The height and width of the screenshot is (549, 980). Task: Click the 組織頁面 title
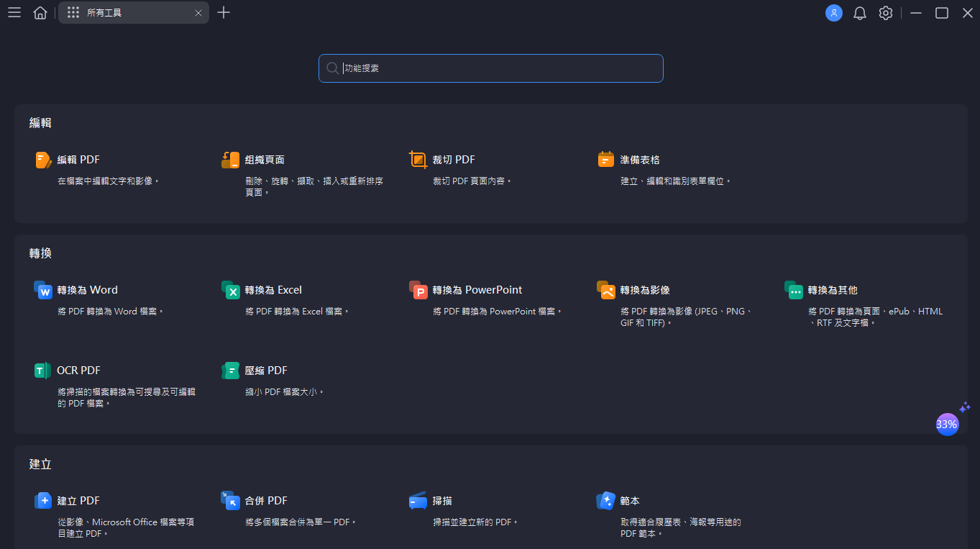(x=265, y=160)
